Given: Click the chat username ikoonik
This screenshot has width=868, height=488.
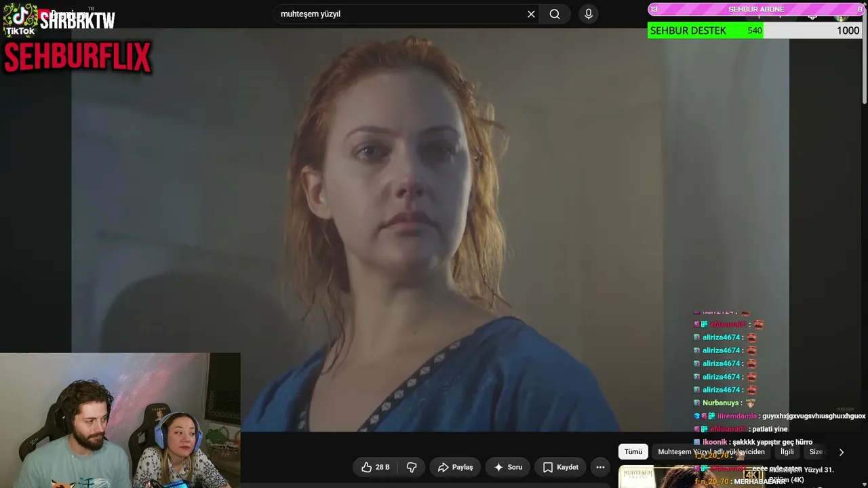Looking at the screenshot, I should (x=715, y=443).
